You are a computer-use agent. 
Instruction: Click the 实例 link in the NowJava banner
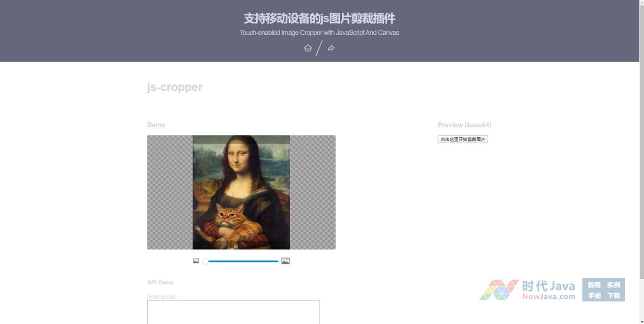tap(613, 285)
